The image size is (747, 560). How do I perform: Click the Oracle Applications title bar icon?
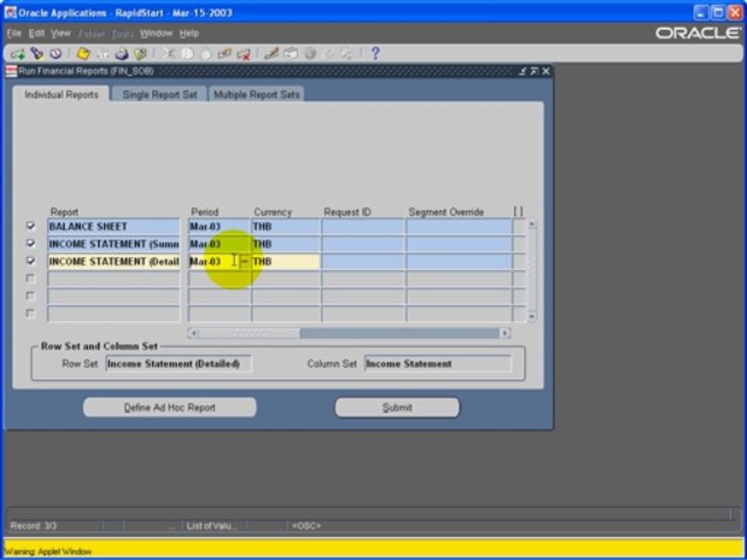point(10,12)
